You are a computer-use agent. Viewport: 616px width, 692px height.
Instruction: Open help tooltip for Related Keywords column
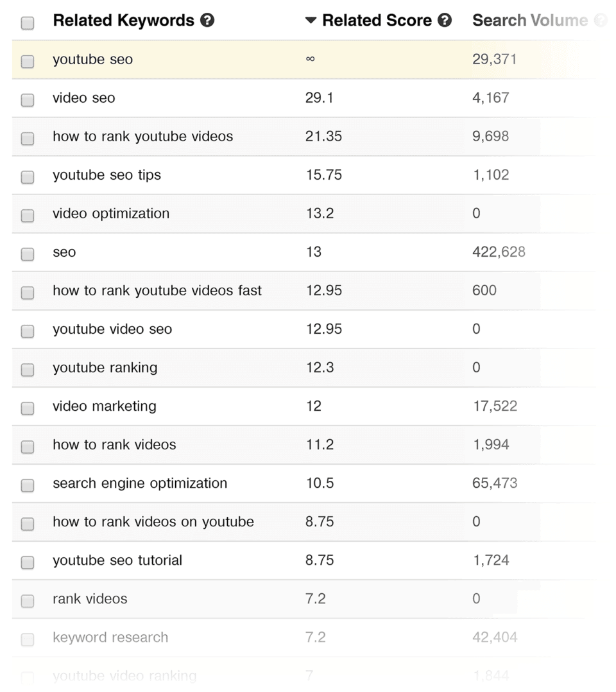[x=207, y=20]
